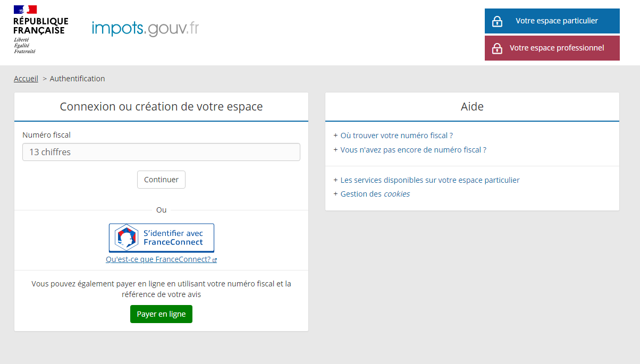This screenshot has width=640, height=364.
Task: Click the external link icon after FranceConnect question
Action: click(215, 260)
